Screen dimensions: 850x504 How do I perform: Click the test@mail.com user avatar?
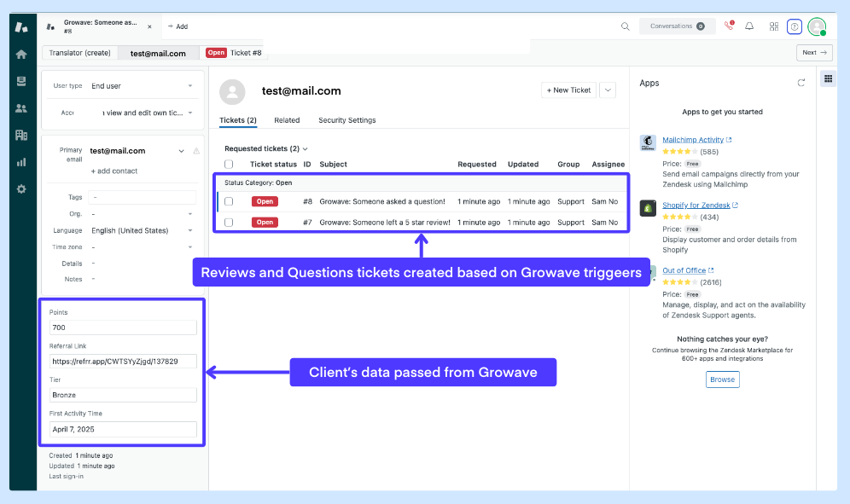point(232,91)
